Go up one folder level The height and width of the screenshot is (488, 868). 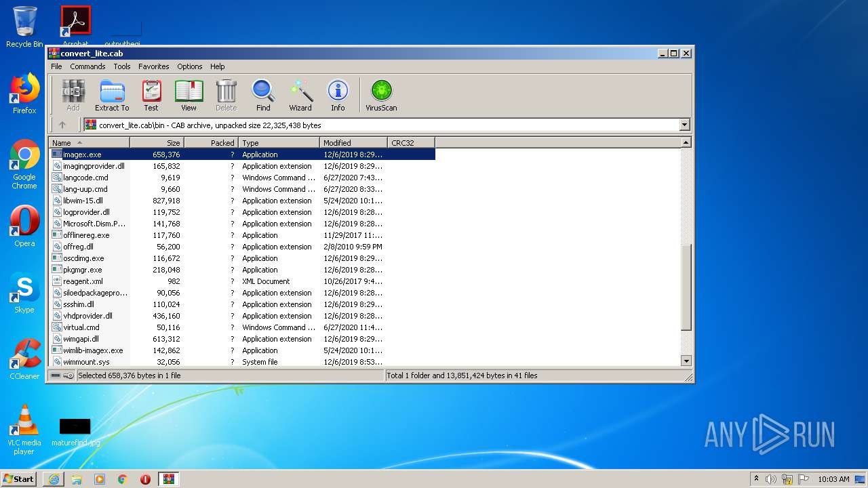pyautogui.click(x=62, y=125)
